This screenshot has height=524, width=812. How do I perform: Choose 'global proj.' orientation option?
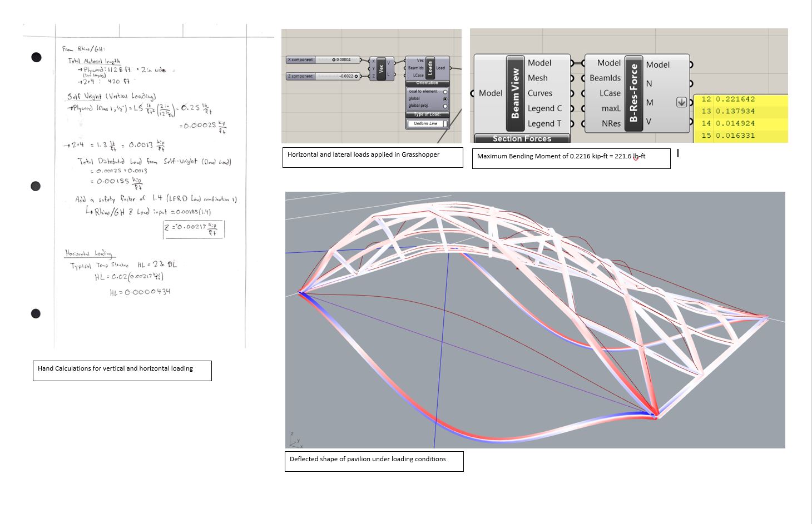point(445,106)
